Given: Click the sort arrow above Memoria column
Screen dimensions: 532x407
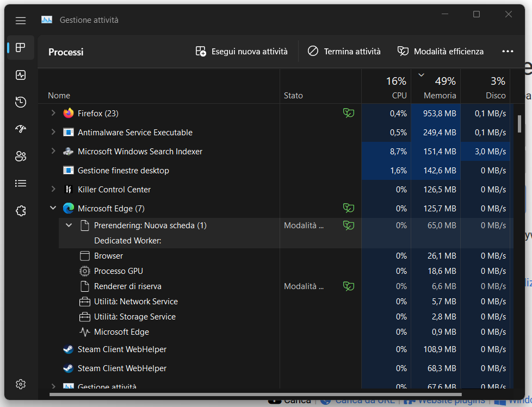Looking at the screenshot, I should pos(421,75).
